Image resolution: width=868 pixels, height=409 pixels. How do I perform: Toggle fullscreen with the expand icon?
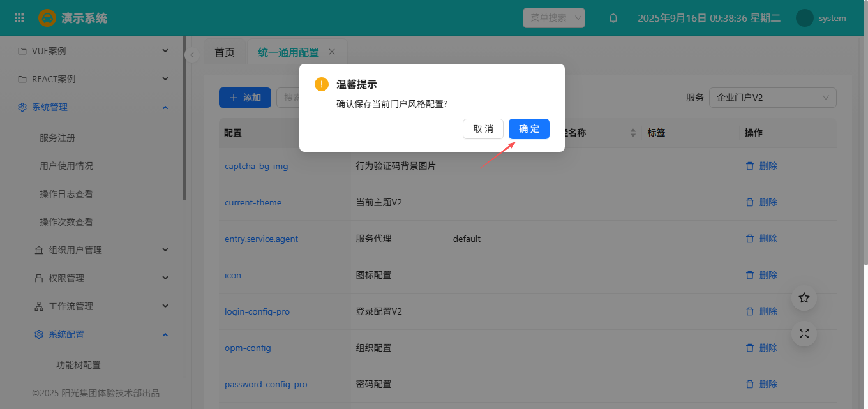point(804,334)
